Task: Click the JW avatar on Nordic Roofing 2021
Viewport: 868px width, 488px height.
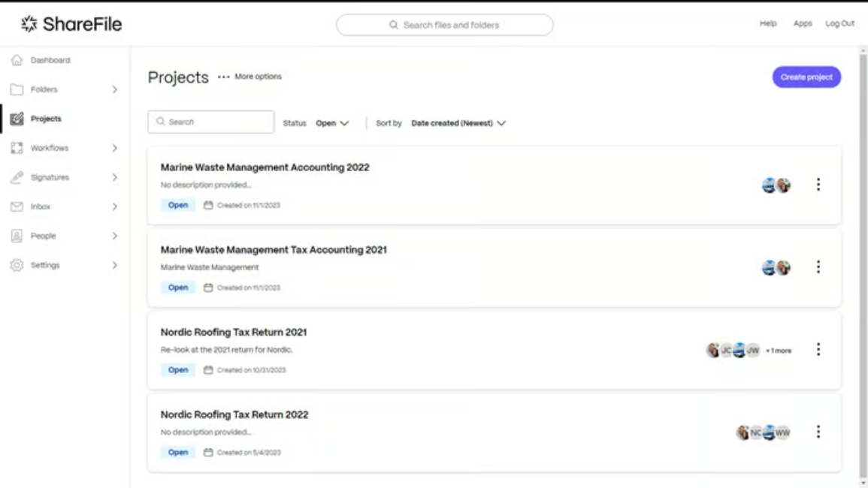Action: (x=754, y=350)
